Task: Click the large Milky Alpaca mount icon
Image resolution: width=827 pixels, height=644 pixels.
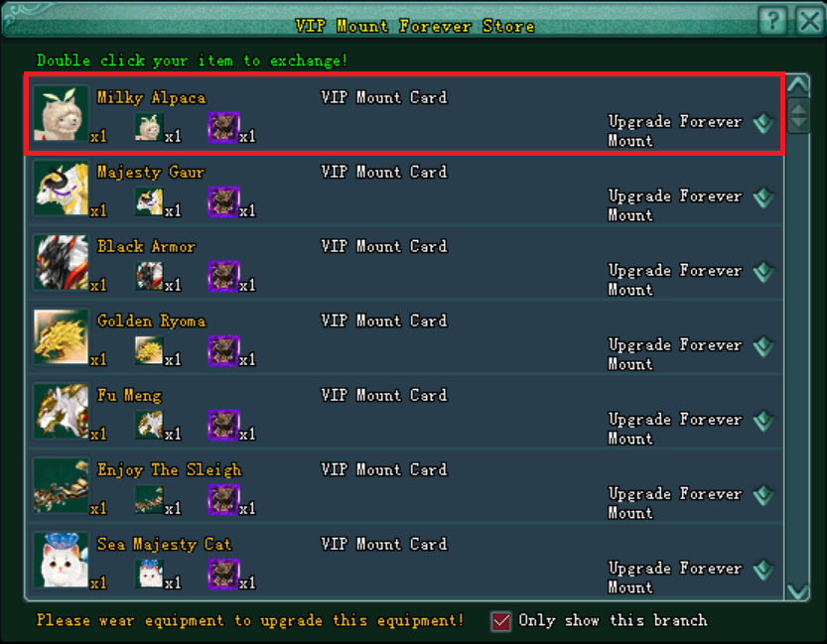Action: (61, 114)
